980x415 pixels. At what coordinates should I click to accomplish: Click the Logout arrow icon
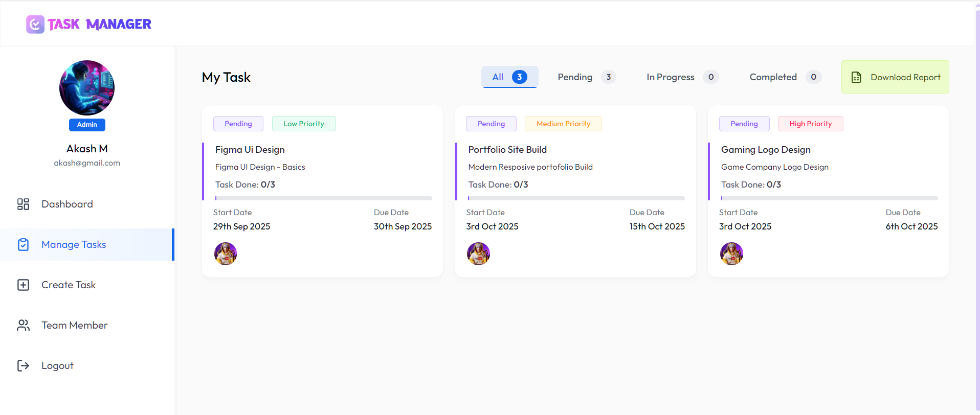(x=23, y=366)
